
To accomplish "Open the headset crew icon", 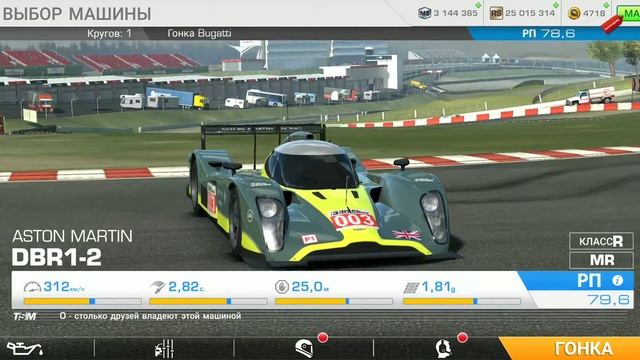I will point(443,349).
